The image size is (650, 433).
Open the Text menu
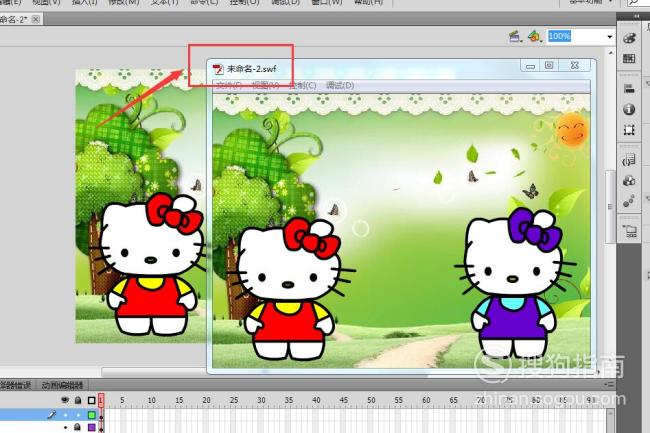coord(164,2)
